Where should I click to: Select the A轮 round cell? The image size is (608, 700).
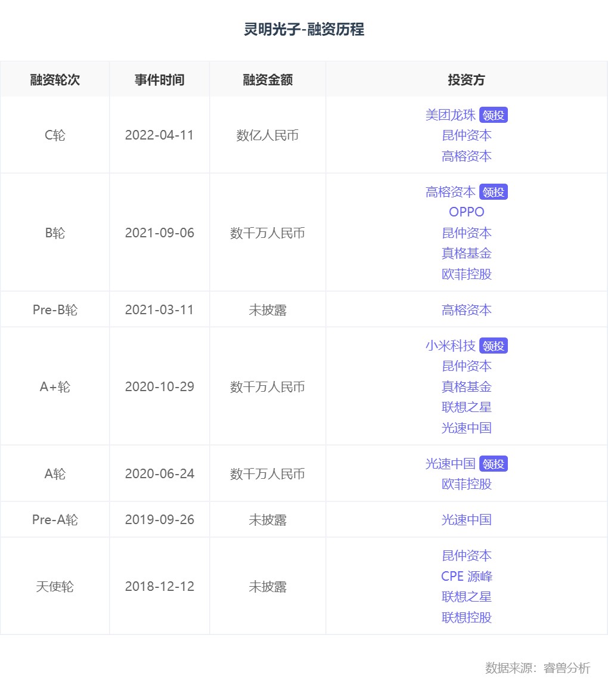55,473
